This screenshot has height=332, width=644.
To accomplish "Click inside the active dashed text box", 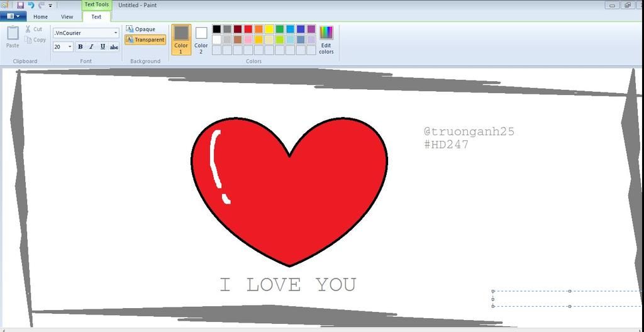I will point(567,299).
